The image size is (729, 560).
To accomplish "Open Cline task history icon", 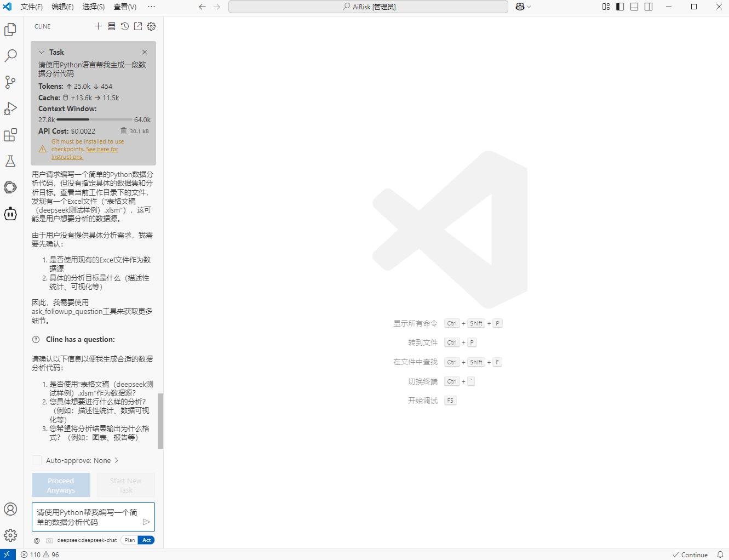I will (125, 26).
